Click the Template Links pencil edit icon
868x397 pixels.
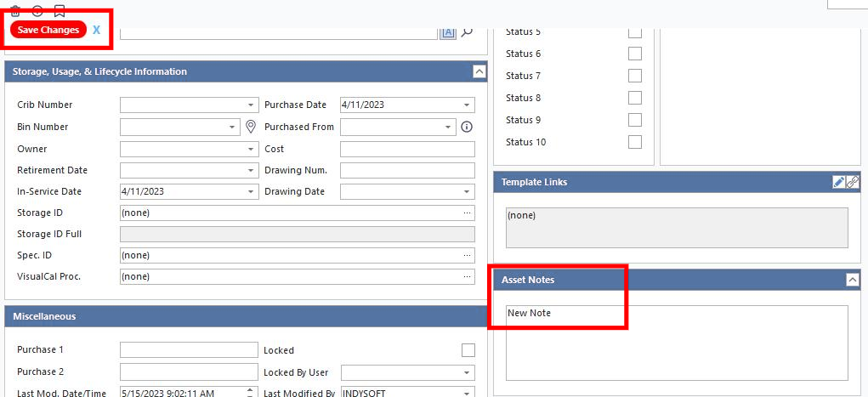pos(839,182)
